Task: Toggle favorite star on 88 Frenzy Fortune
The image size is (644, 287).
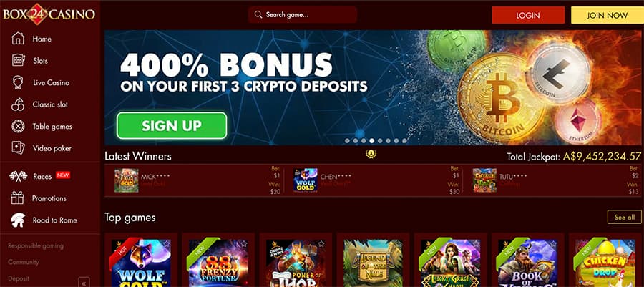Action: [243, 244]
